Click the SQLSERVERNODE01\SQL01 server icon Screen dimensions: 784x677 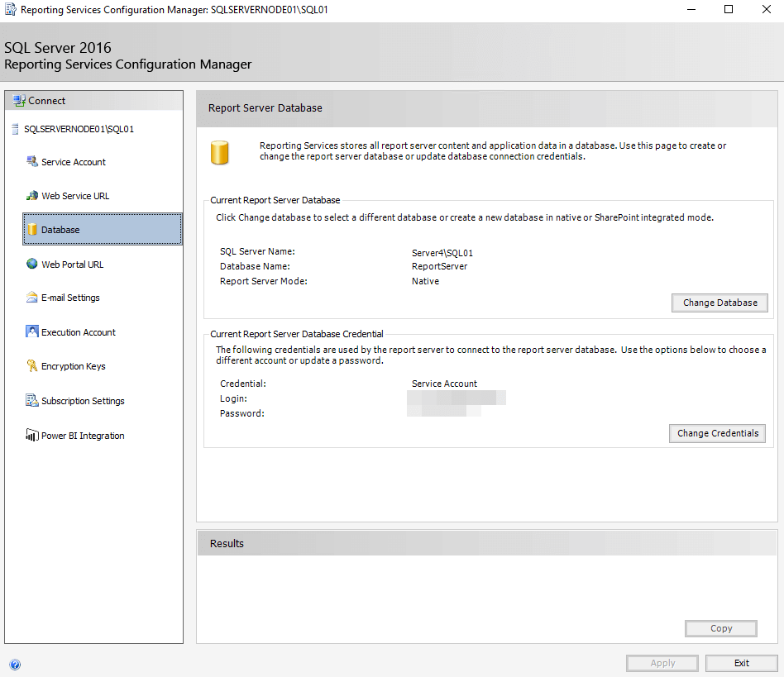[x=15, y=129]
